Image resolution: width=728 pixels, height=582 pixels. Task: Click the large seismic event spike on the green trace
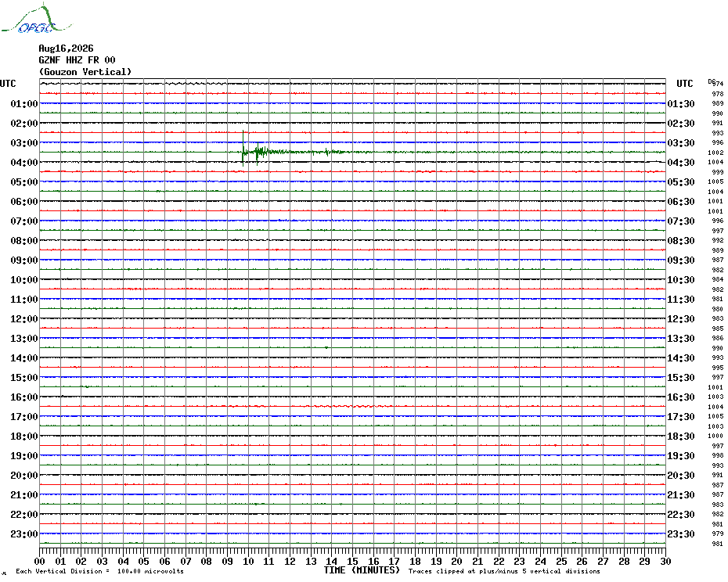pos(243,149)
